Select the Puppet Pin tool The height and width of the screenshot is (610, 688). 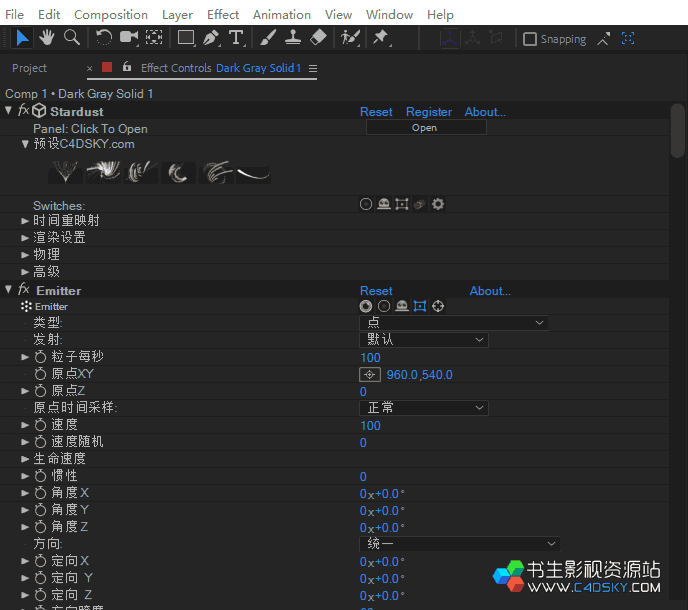(x=381, y=38)
